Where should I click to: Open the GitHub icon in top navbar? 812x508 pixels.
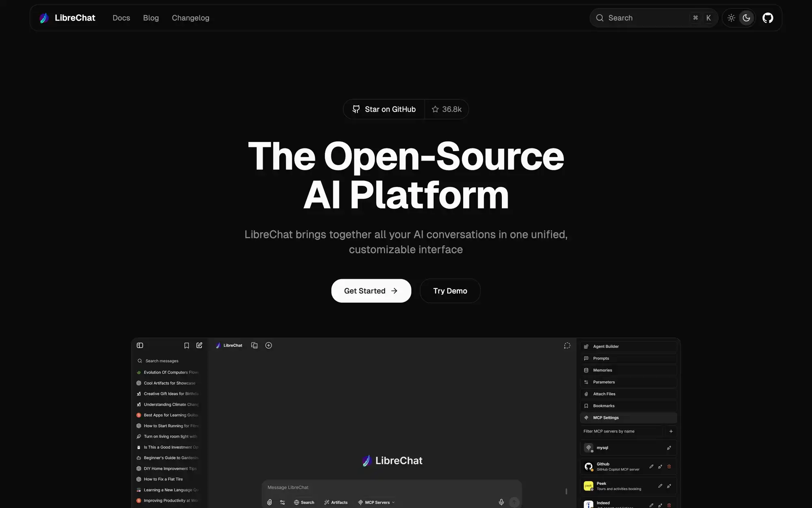point(767,18)
